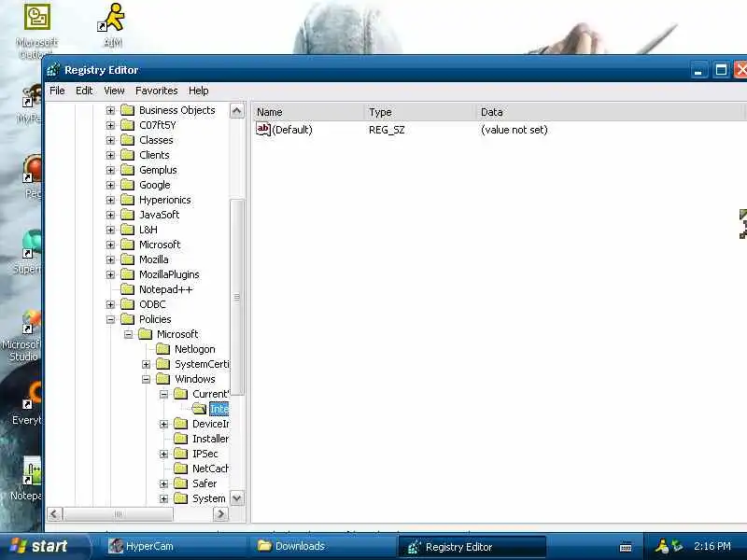Open the Microsoft Outlook desktop icon
Image resolution: width=747 pixels, height=560 pixels.
[37, 31]
